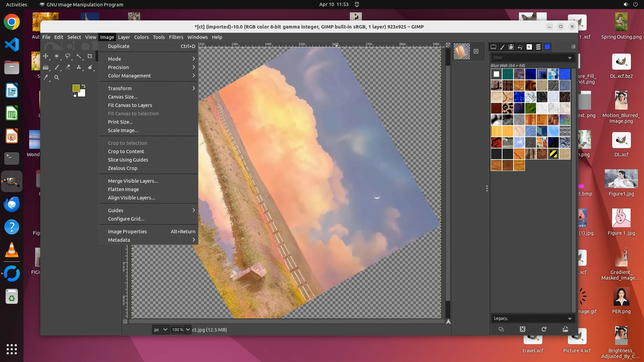This screenshot has width=644, height=362.
Task: Toggle zoom-on-resize button above vertical scrollbar
Action: tap(448, 45)
